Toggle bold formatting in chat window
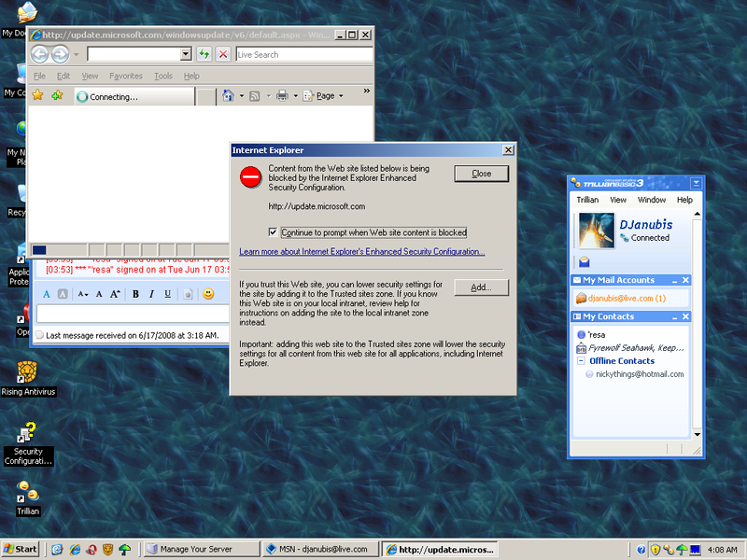The height and width of the screenshot is (560, 747). coord(135,294)
